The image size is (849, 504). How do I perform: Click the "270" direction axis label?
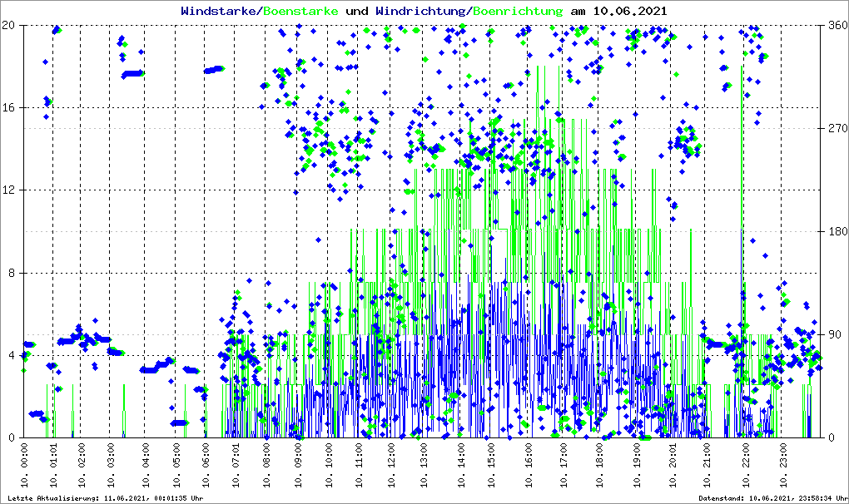tap(838, 128)
